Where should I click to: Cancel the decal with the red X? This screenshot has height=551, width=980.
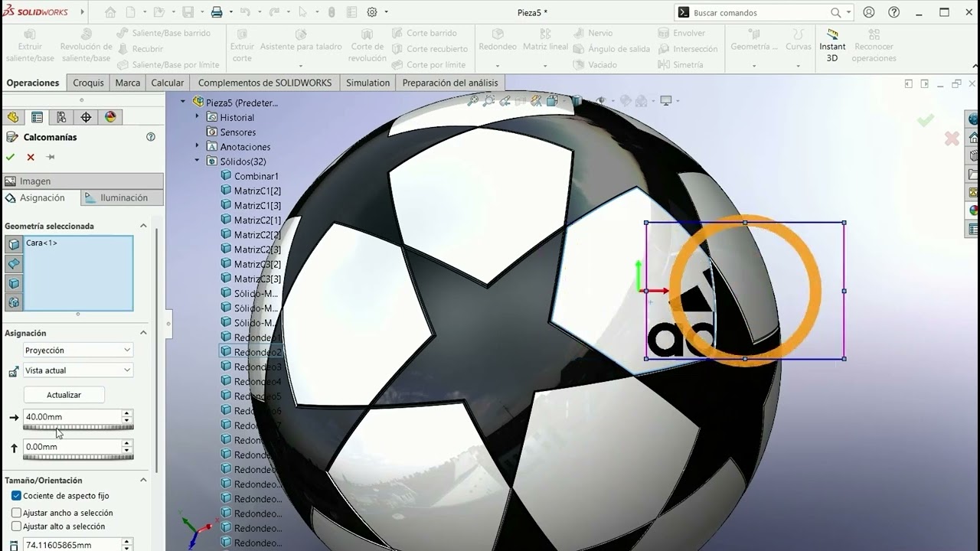pos(31,157)
